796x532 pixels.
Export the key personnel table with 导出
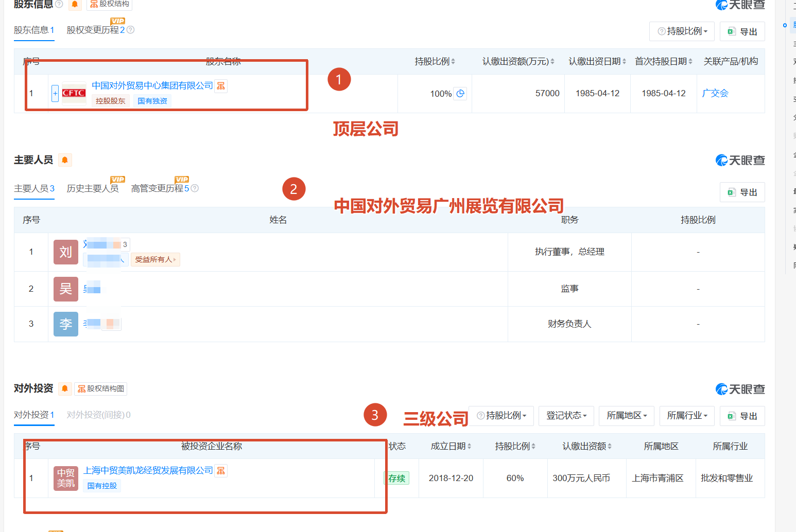[742, 192]
